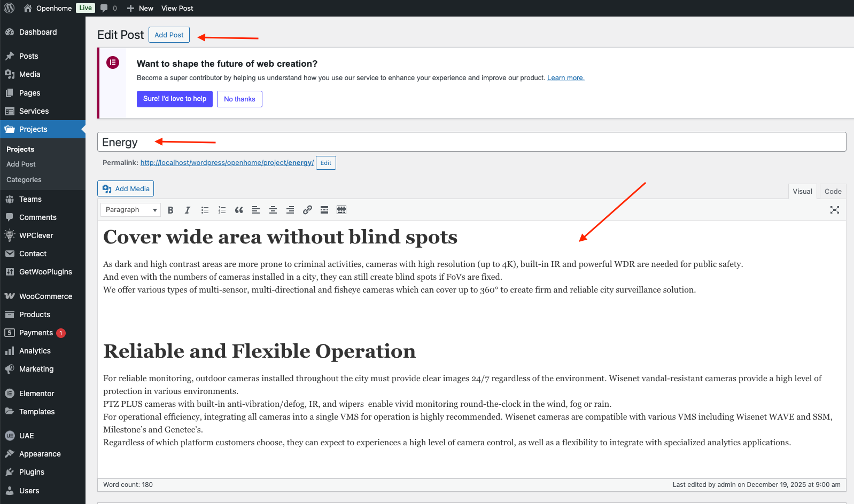Insert a numbered list
This screenshot has width=854, height=504.
click(x=222, y=210)
